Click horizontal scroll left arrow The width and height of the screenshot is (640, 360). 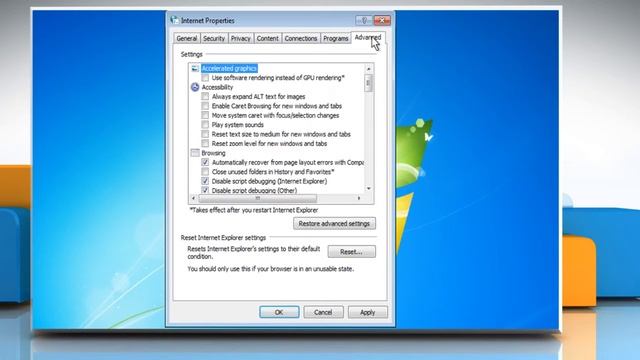click(193, 198)
